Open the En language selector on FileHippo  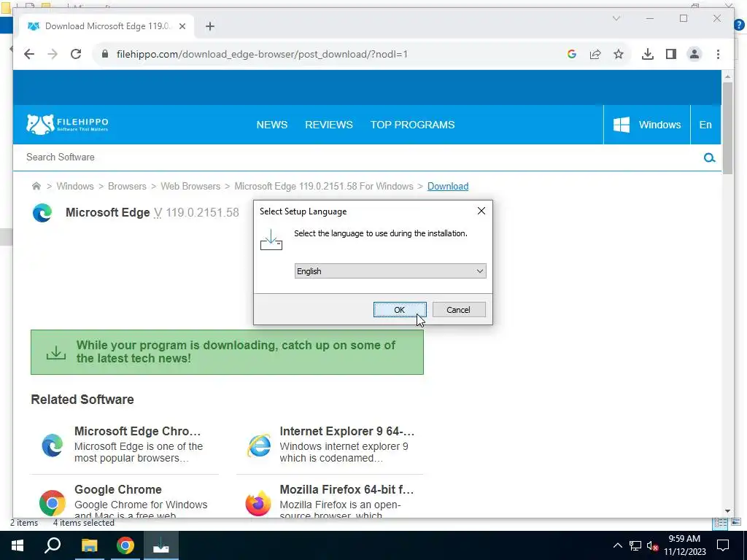tap(705, 125)
